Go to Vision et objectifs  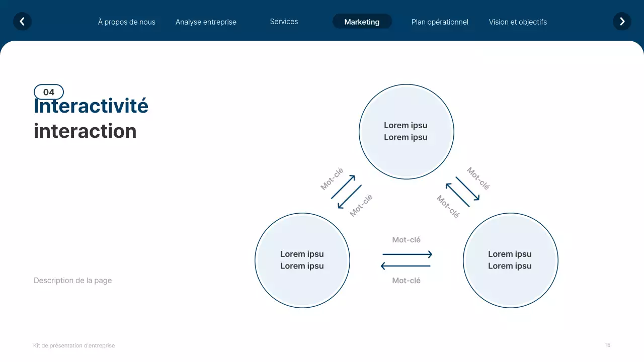pyautogui.click(x=518, y=22)
